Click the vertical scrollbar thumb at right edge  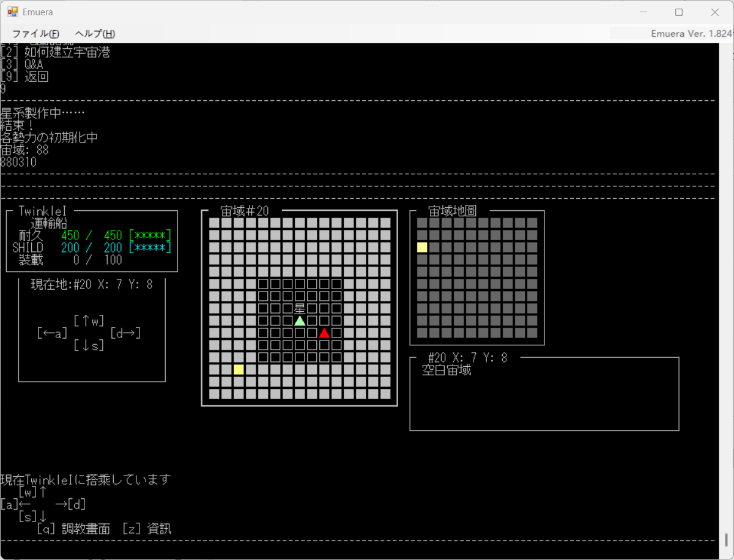726,539
